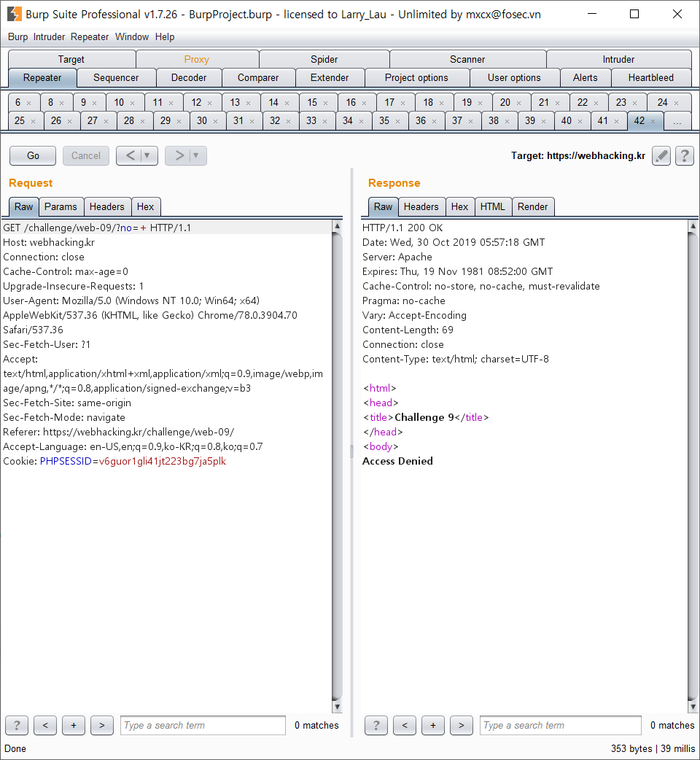The height and width of the screenshot is (760, 700).
Task: Select the request Hex tab
Action: point(145,207)
